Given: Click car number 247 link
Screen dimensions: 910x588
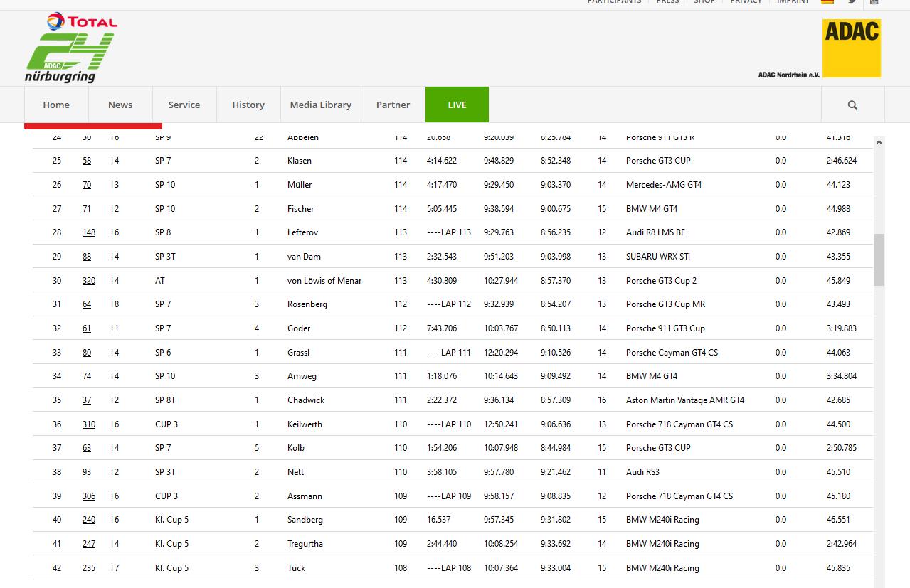Looking at the screenshot, I should click(x=89, y=544).
